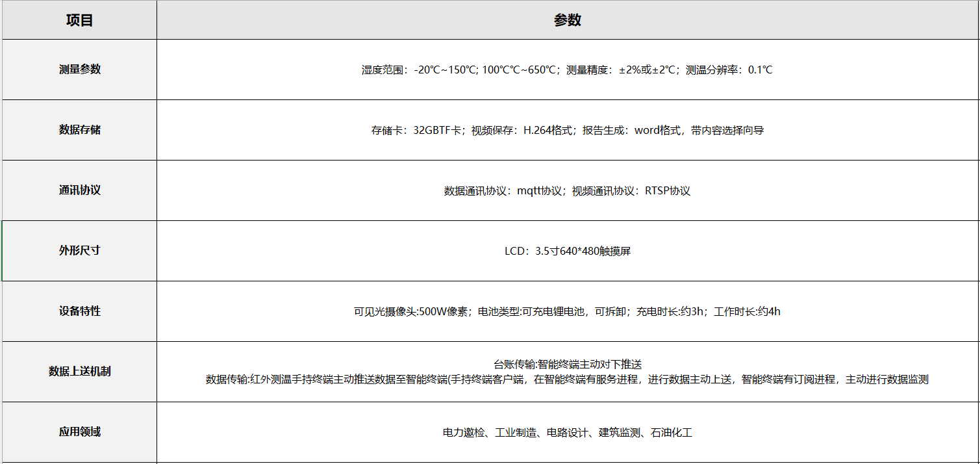Screen dimensions: 980x464
Task: Select the 数据存储 row label cell
Action: (x=79, y=130)
